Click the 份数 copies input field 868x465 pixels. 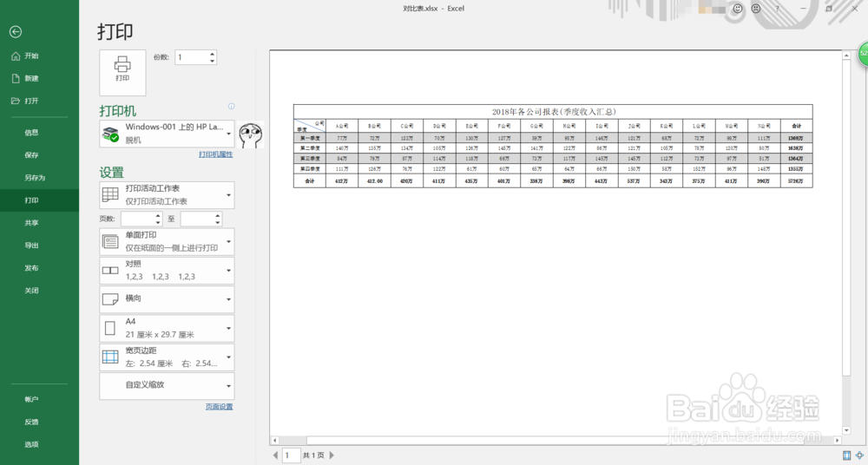tap(192, 57)
